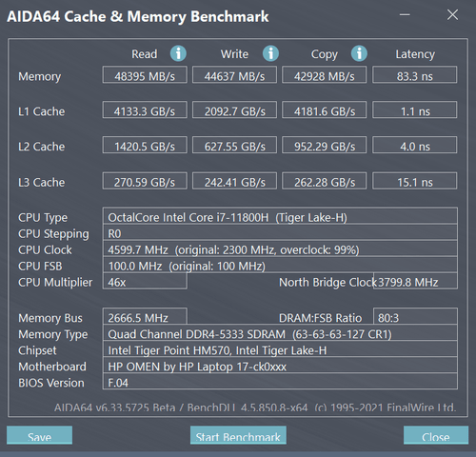Click the North Bridge Clock 3799.8 MHz field
Viewport: 476px width, 457px height.
point(415,281)
